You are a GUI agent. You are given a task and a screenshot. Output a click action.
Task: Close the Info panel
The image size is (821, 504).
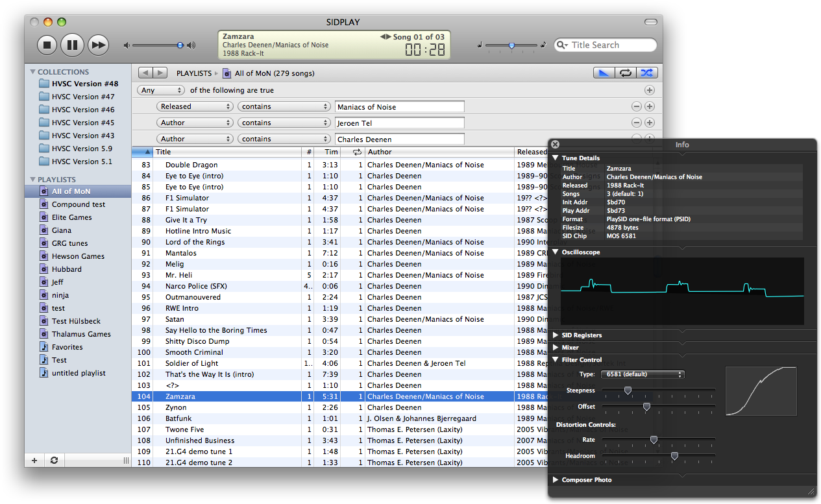click(x=556, y=145)
